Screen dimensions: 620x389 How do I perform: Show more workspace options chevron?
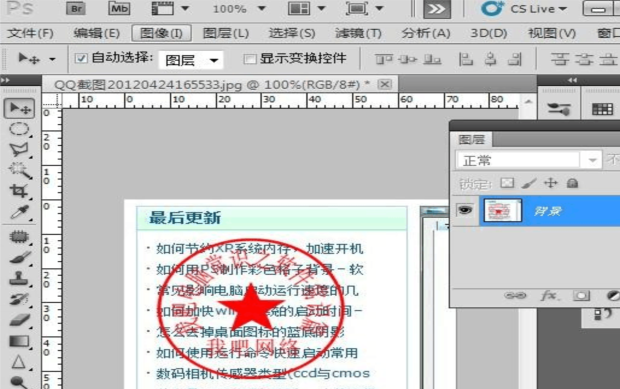click(x=437, y=9)
